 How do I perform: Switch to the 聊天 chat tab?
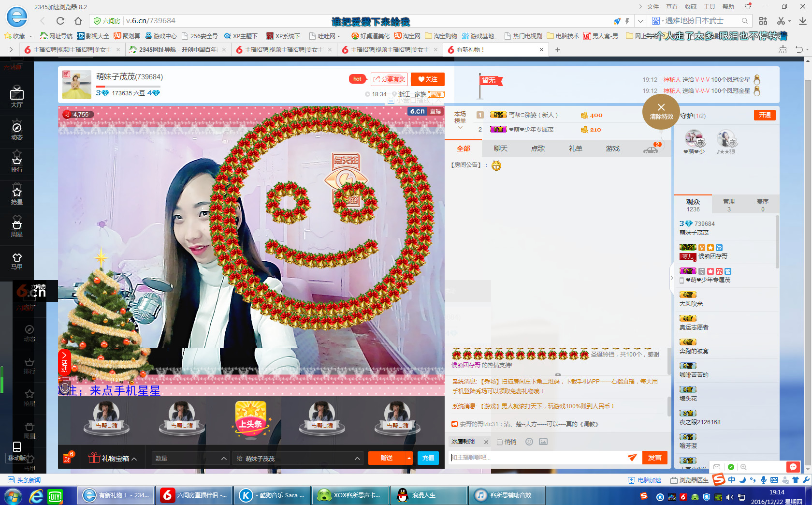501,149
